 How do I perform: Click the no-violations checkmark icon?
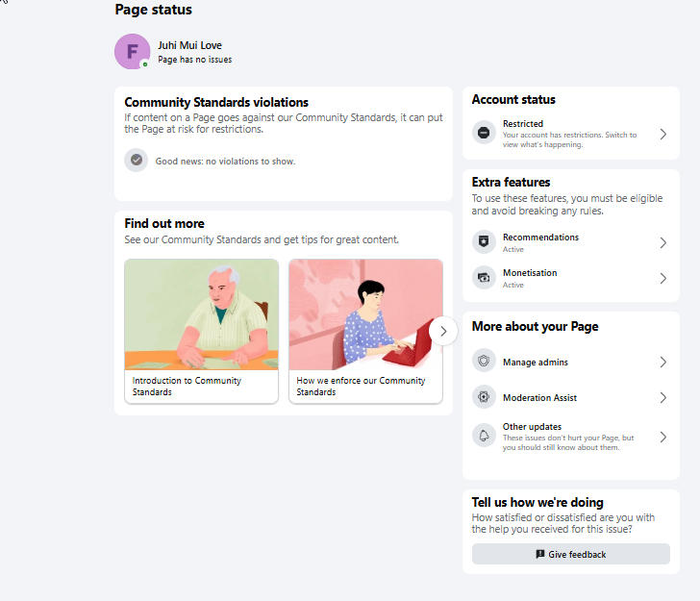[x=137, y=160]
